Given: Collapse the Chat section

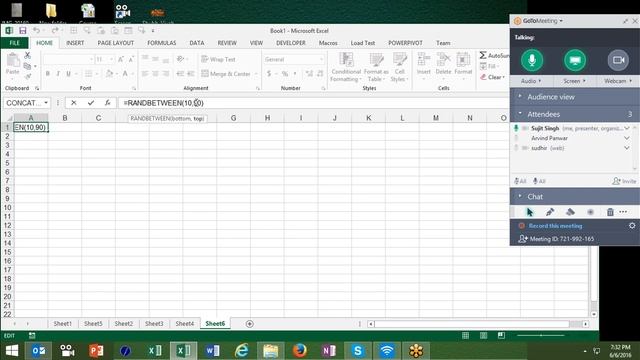Looking at the screenshot, I should tap(575, 197).
